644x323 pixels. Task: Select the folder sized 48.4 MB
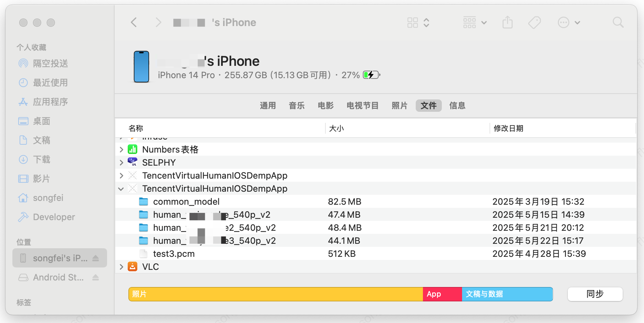pyautogui.click(x=376, y=228)
